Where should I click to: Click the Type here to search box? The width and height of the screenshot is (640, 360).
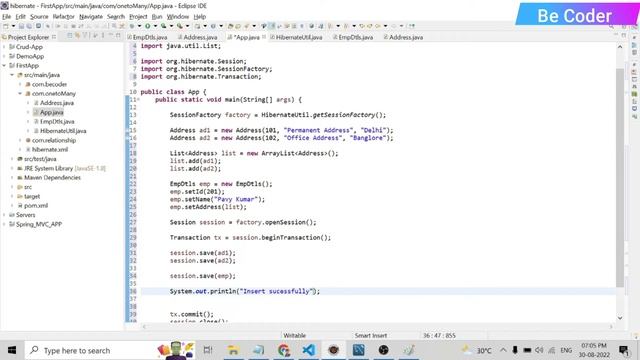(x=110, y=350)
